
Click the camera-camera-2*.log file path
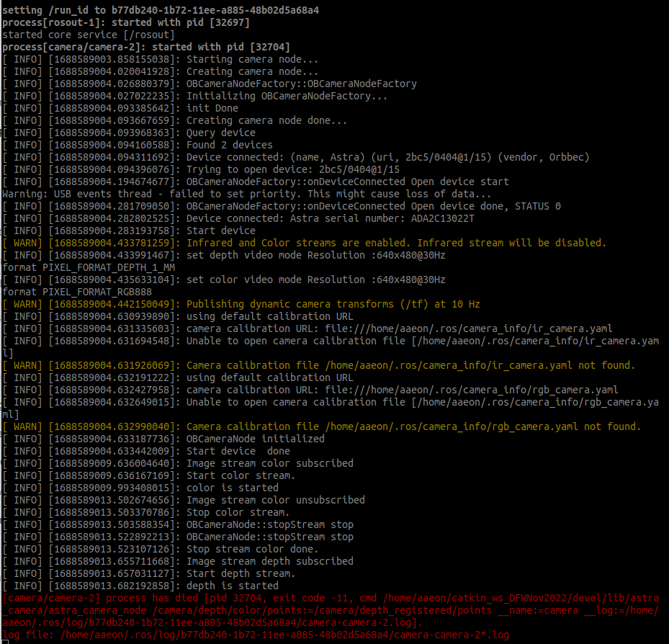pos(283,635)
